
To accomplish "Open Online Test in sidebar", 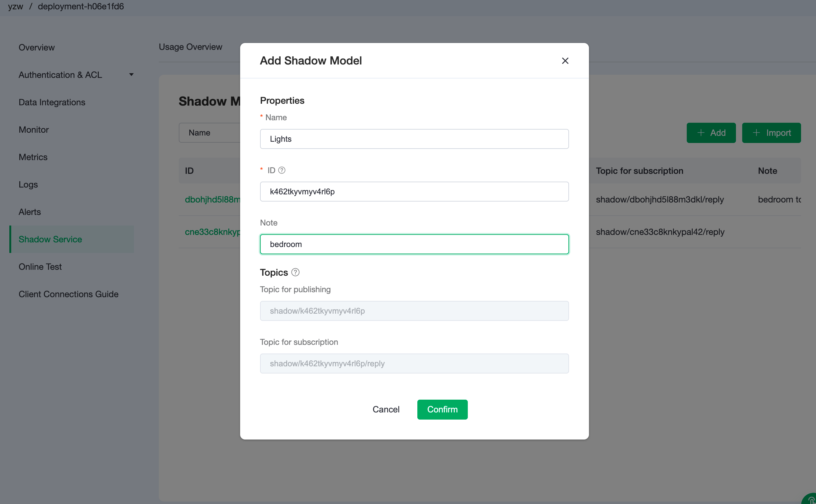I will (x=40, y=267).
